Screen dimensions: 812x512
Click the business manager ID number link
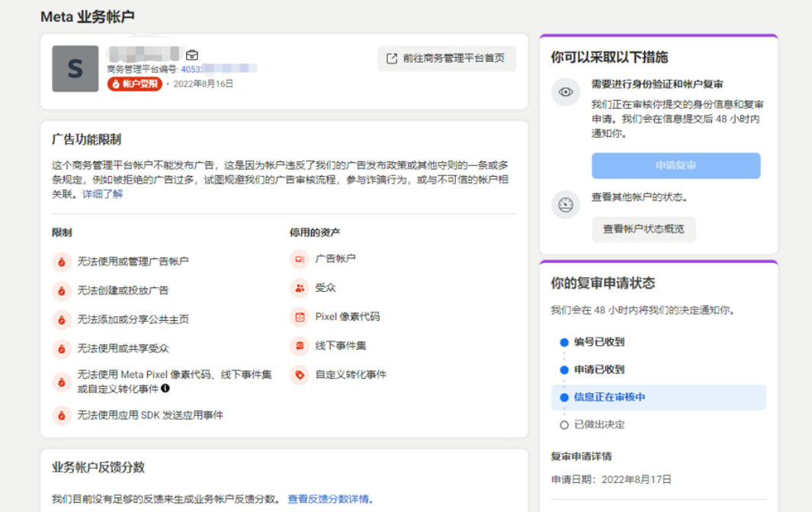219,69
